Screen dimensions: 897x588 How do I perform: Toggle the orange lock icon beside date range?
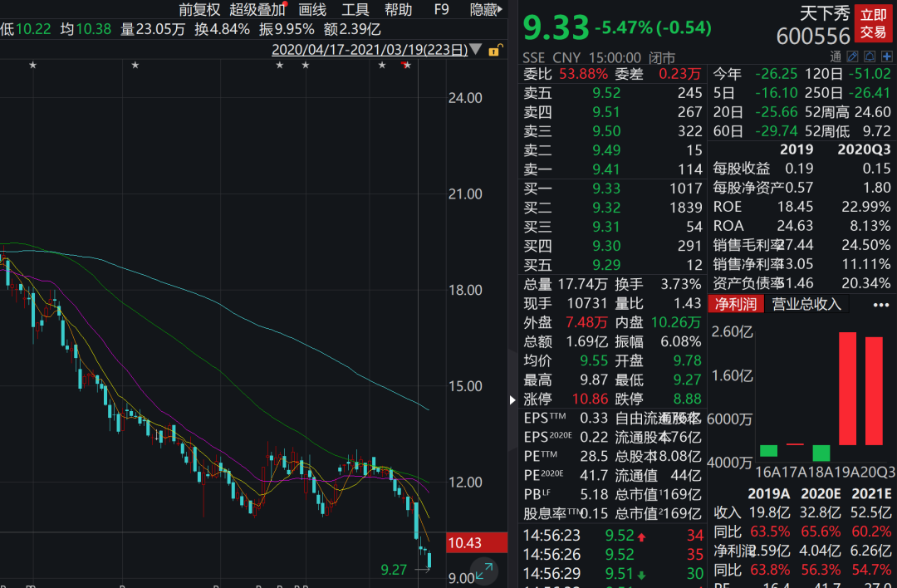click(495, 51)
